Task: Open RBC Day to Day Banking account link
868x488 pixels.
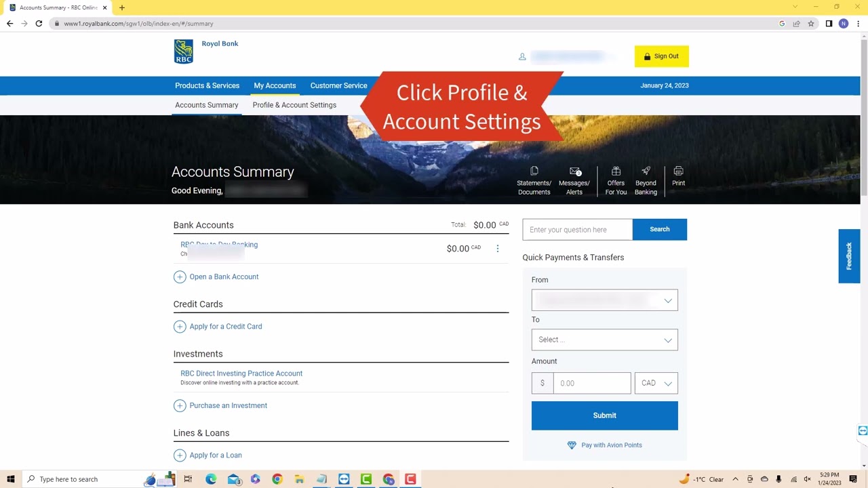Action: [x=219, y=245]
